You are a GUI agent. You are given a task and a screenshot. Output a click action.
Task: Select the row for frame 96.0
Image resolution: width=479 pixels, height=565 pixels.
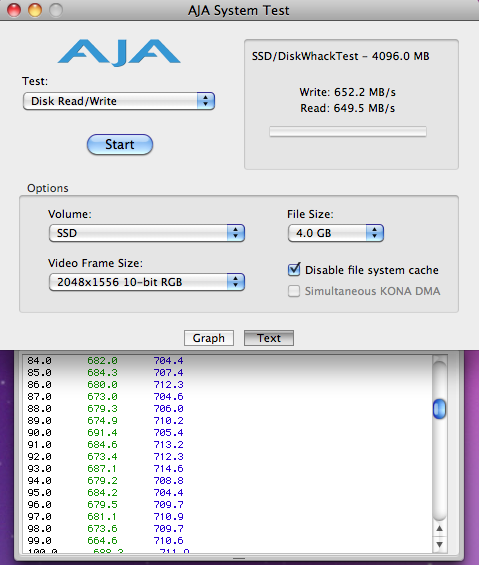[227, 505]
